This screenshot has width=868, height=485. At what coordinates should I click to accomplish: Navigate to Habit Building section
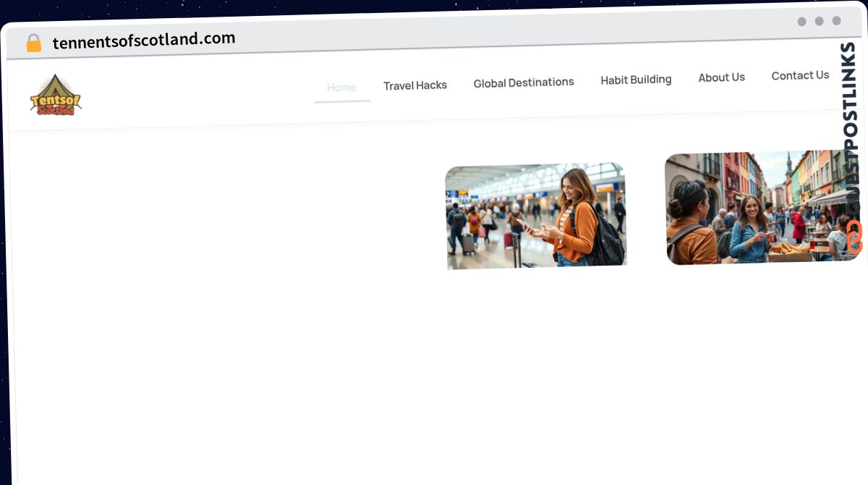[x=636, y=80]
